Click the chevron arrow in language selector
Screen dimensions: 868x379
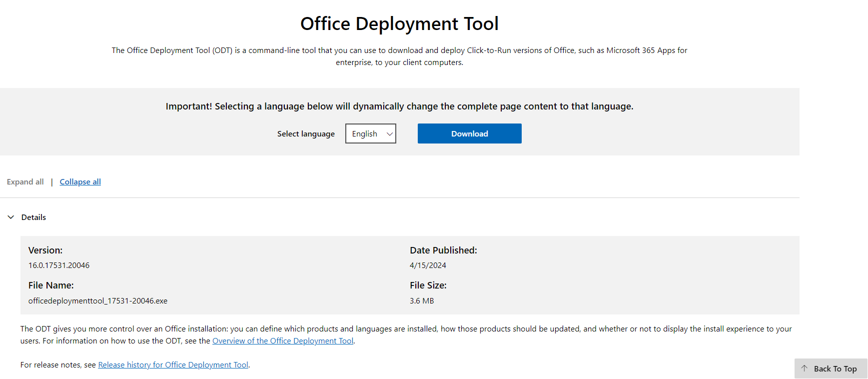pos(390,134)
